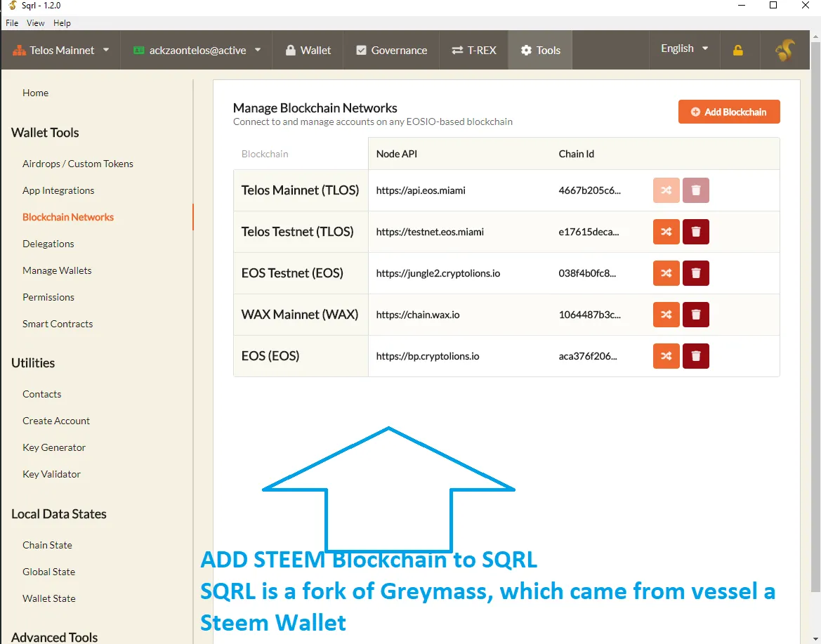The height and width of the screenshot is (644, 821).
Task: Click https://bp.cryptolions.io node API
Action: [x=427, y=355]
